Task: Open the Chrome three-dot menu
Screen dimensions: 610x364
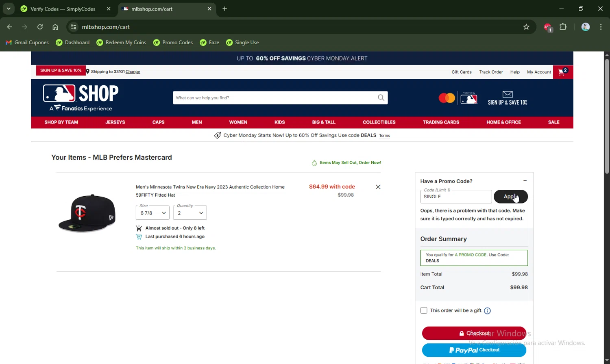Action: click(x=601, y=27)
